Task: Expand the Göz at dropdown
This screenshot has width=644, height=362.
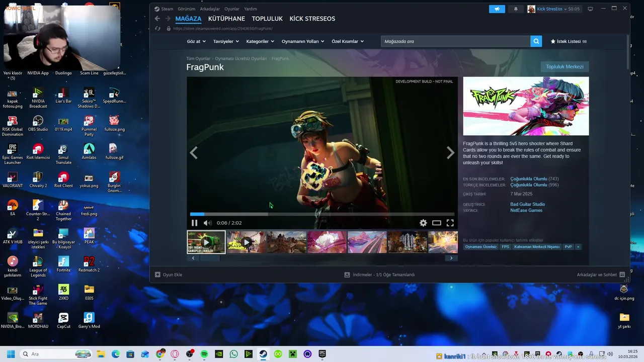Action: (x=196, y=41)
